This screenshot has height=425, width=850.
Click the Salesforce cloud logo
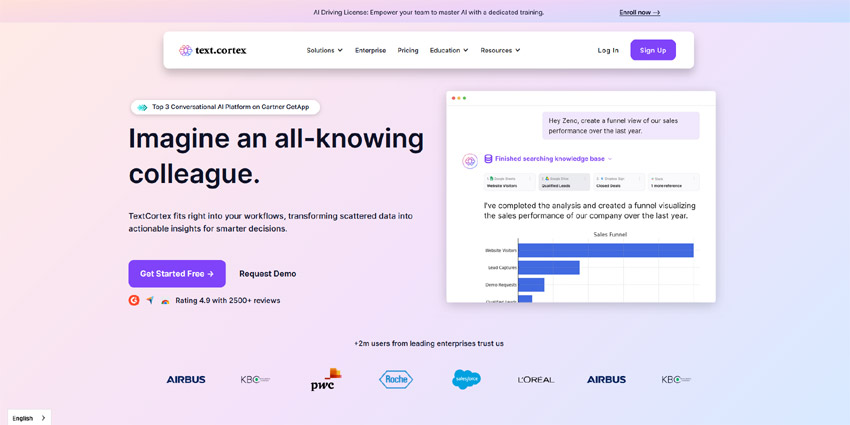(x=466, y=379)
